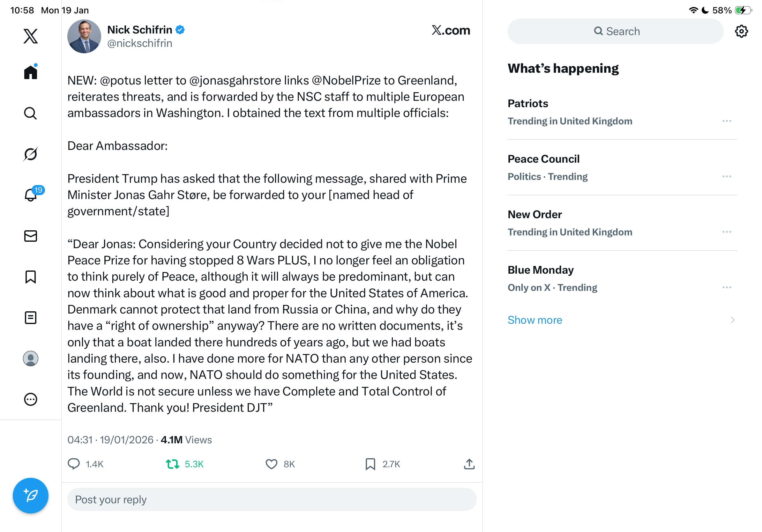Bookmark the post showing 2.7K

[370, 464]
